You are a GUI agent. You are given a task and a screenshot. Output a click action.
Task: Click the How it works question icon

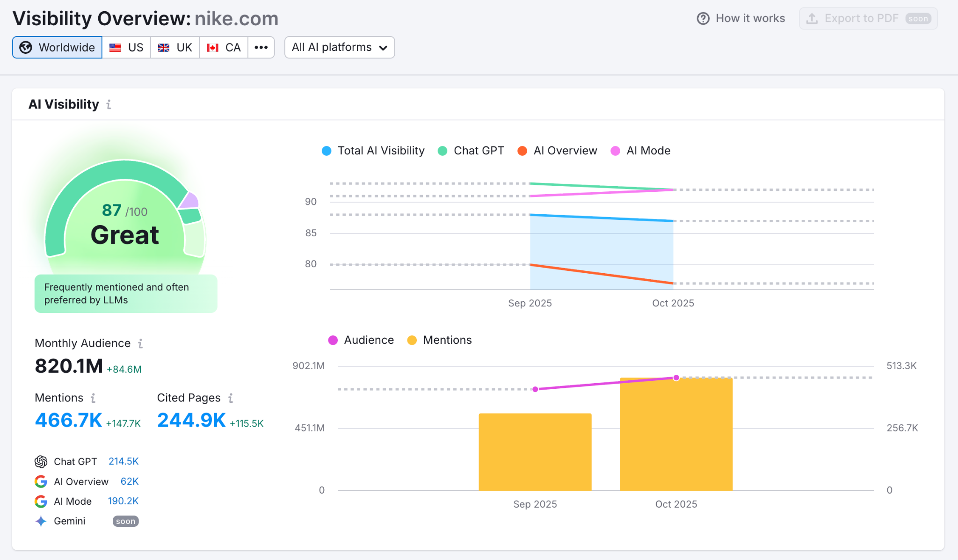pos(703,19)
